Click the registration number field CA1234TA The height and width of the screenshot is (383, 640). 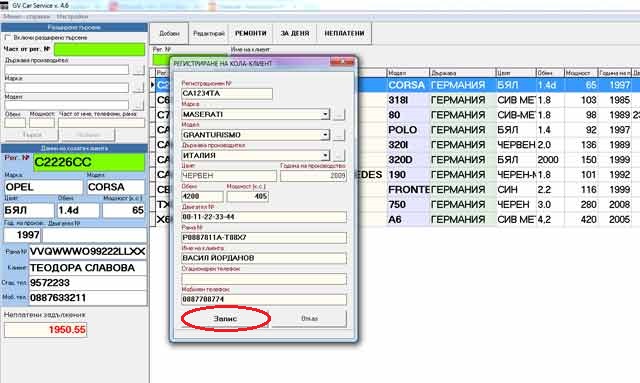tap(227, 94)
